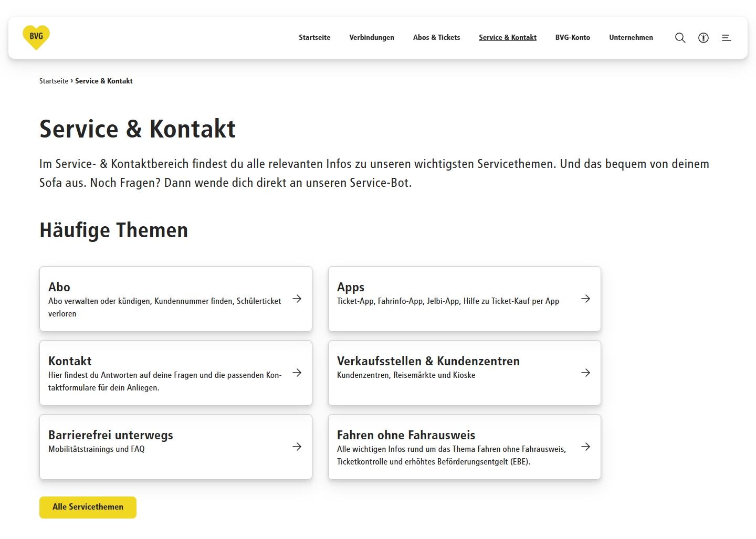
Task: Click the 'Abo verwalten oder kündigen' description text
Action: [164, 308]
